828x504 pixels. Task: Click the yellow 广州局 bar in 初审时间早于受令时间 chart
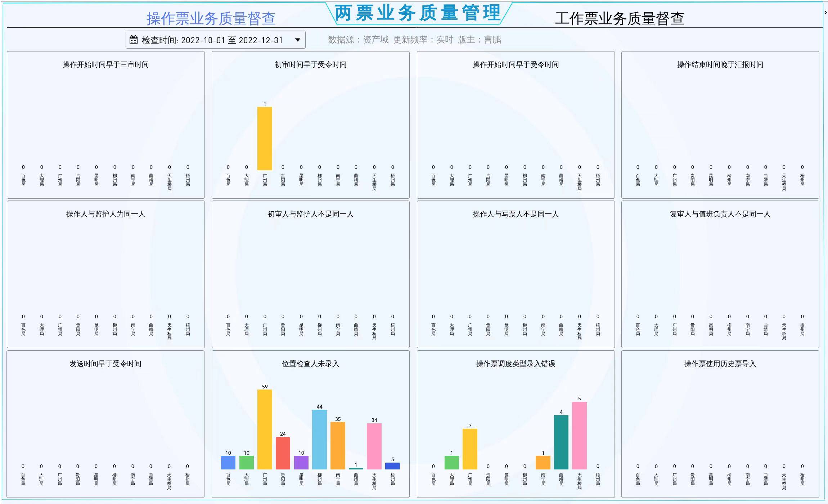pyautogui.click(x=265, y=139)
